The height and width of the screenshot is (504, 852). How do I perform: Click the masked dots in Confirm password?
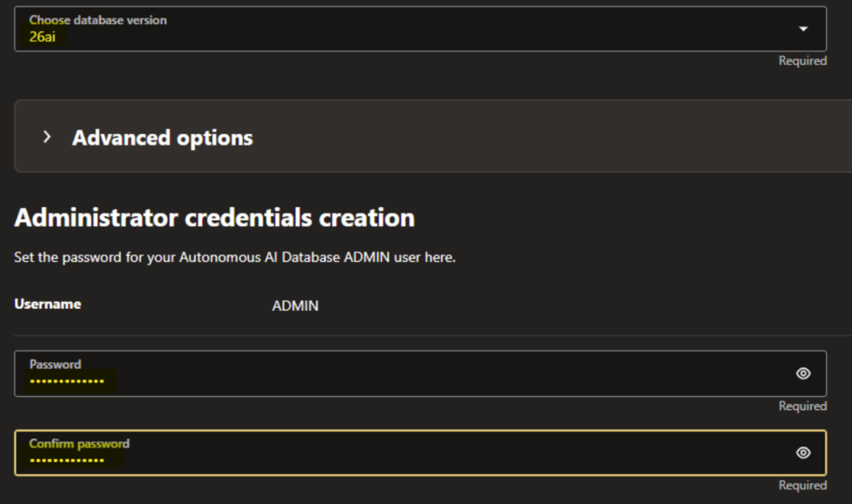[67, 460]
